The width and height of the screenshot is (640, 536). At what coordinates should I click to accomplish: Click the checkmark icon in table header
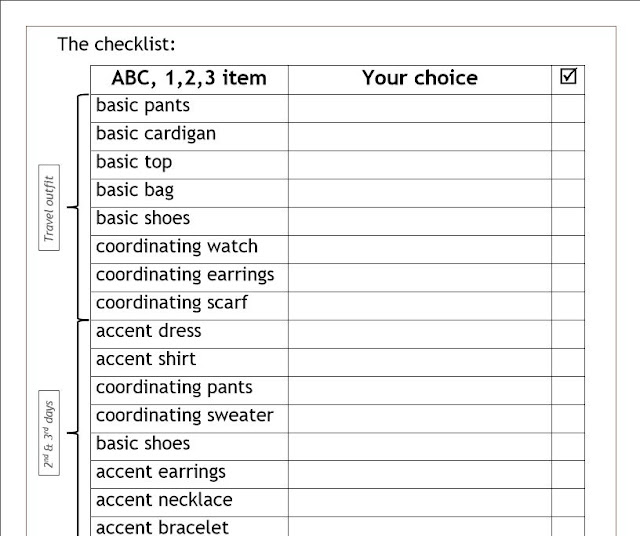pyautogui.click(x=568, y=77)
